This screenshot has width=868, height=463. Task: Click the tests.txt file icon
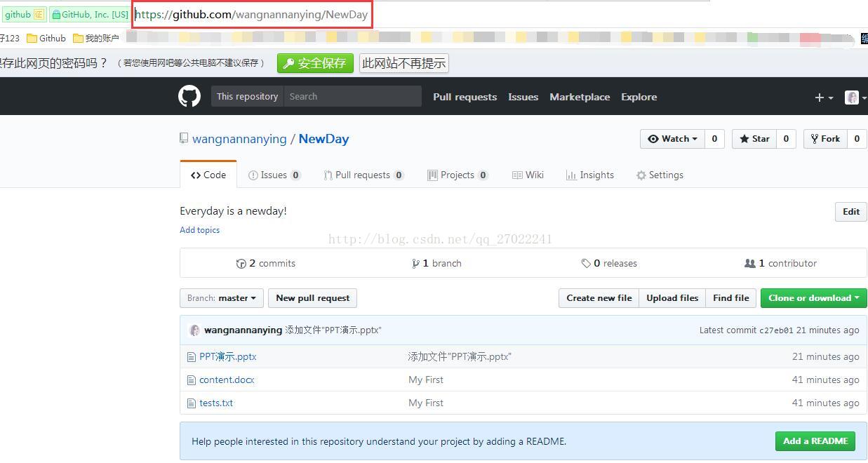(191, 403)
